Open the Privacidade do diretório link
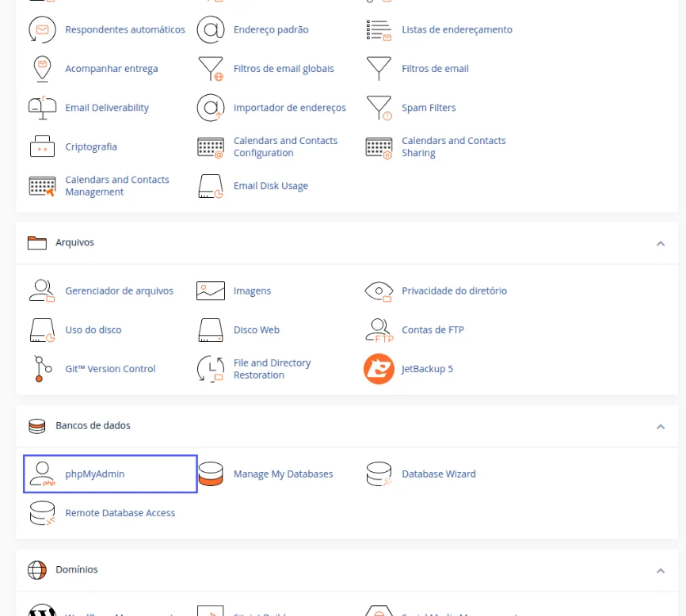 454,291
